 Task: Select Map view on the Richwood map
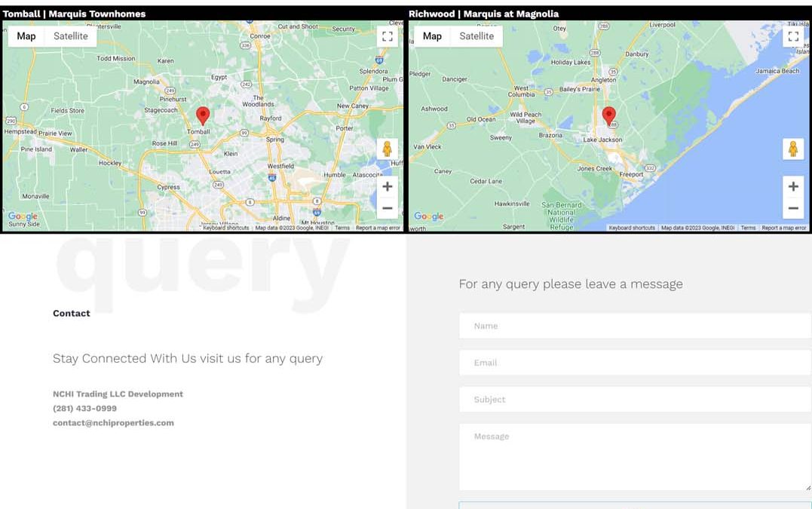432,36
